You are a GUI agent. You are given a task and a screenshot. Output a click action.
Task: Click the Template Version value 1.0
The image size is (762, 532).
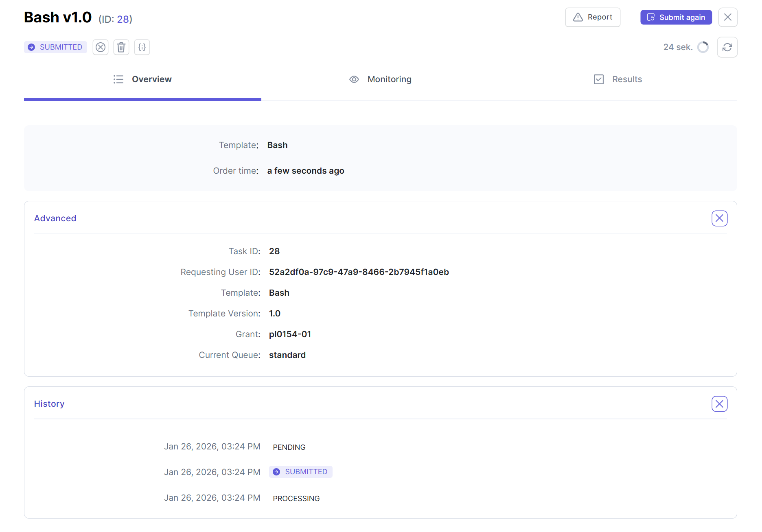tap(275, 314)
